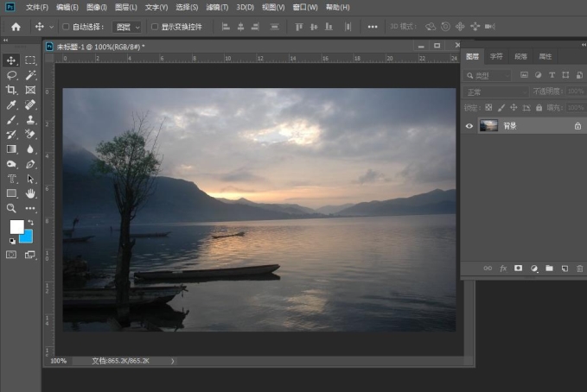Select the Crop tool

coord(11,90)
